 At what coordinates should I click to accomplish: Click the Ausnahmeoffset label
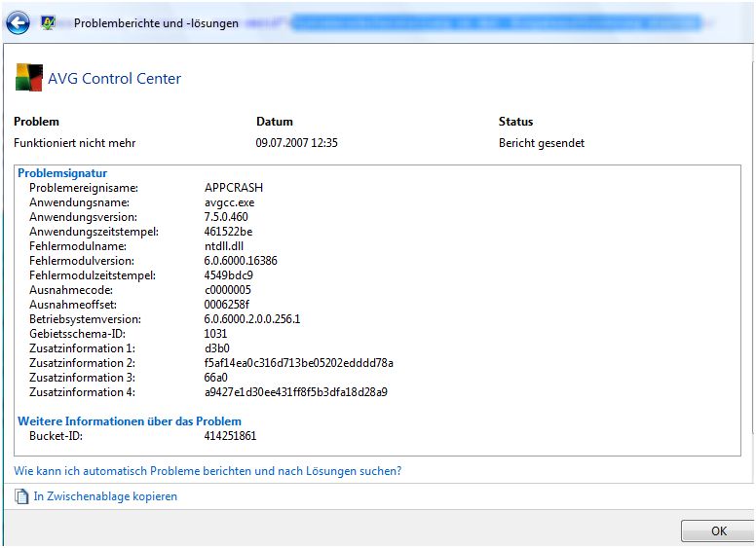coord(73,305)
